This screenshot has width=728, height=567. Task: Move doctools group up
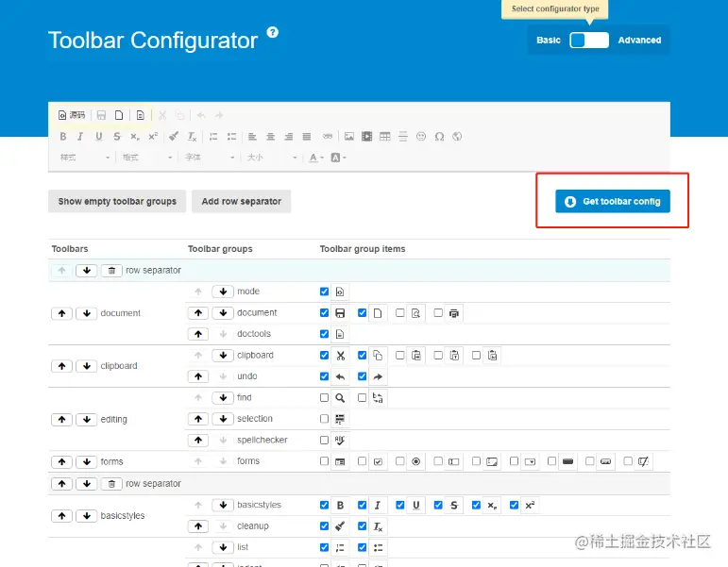coord(198,334)
